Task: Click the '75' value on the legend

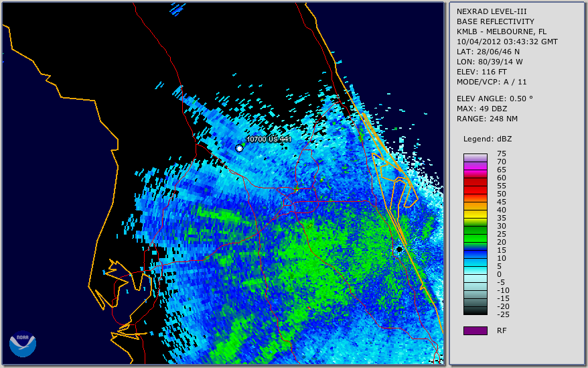Action: pyautogui.click(x=502, y=154)
